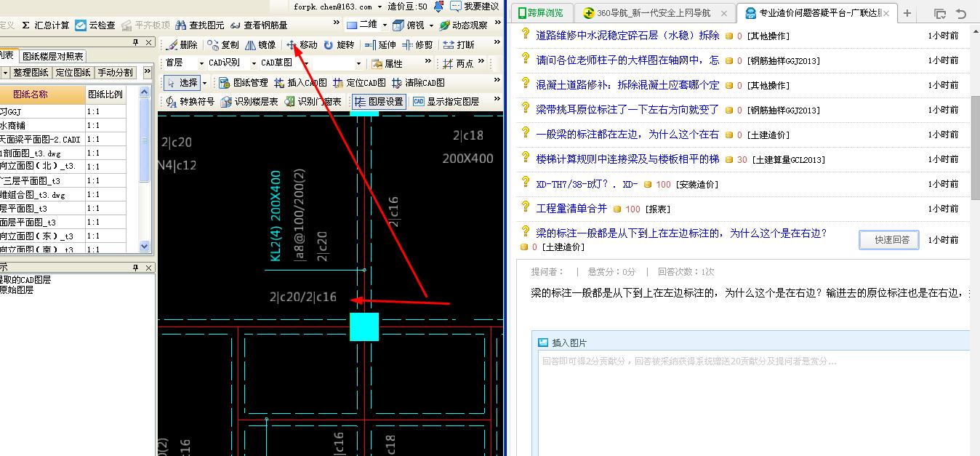The image size is (980, 456).
Task: Click the 汇总计算 sum tool
Action: tap(45, 25)
